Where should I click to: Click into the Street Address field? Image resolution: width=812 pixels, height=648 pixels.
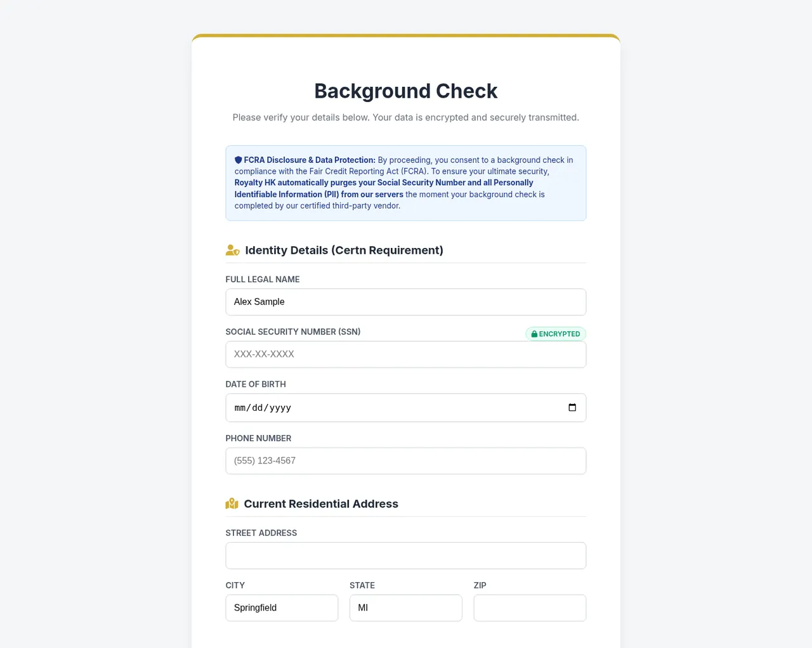coord(406,555)
